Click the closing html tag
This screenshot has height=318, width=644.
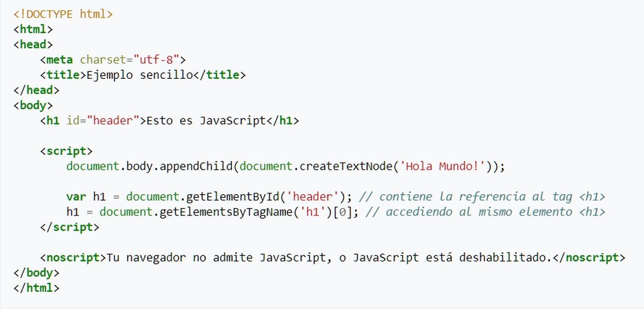coord(36,288)
